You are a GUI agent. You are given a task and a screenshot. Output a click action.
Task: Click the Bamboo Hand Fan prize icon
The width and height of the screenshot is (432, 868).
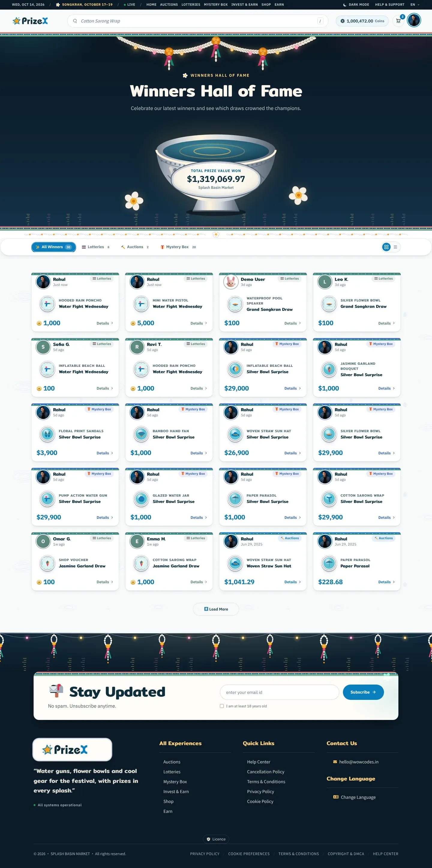[141, 434]
